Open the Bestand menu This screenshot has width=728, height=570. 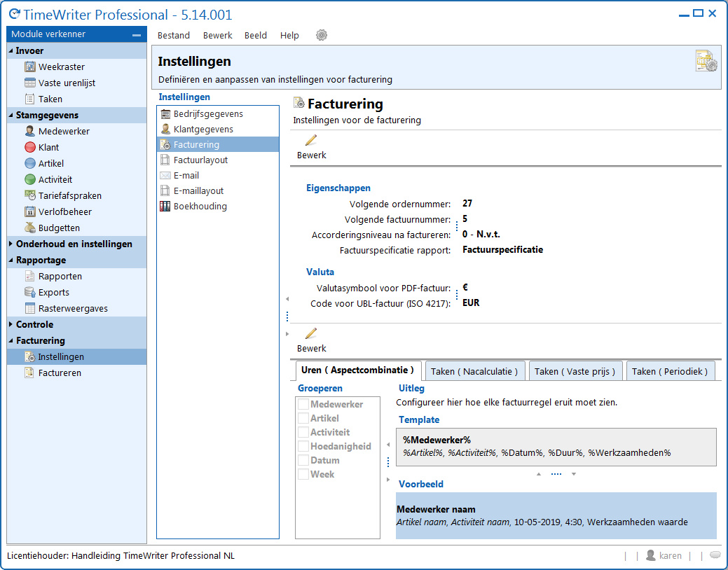point(174,35)
